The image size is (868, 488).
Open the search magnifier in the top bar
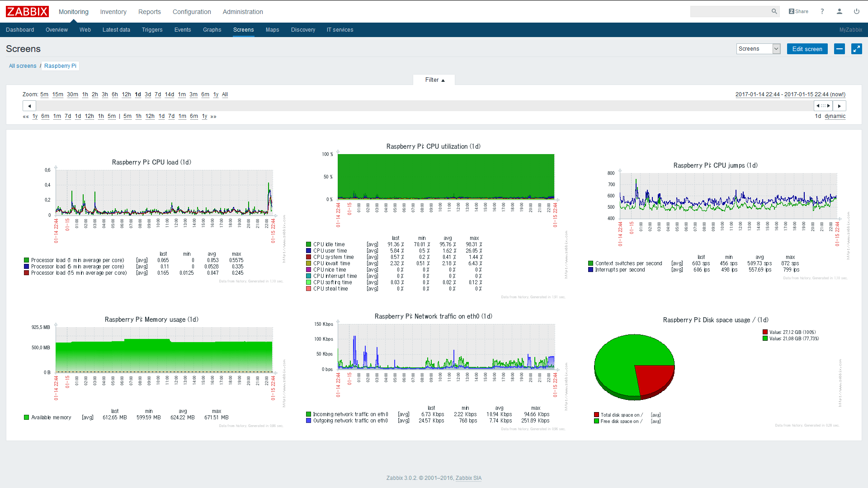[774, 11]
